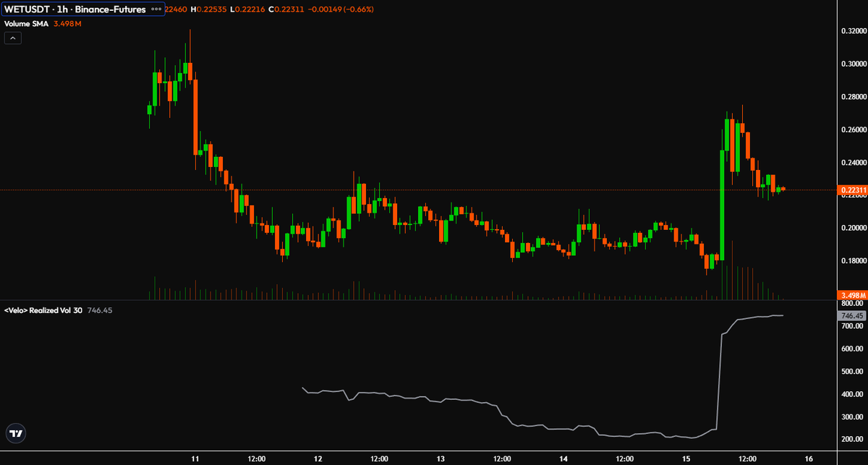Select the Velo Realized Vol 30 indicator label
This screenshot has height=465, width=868.
[43, 310]
